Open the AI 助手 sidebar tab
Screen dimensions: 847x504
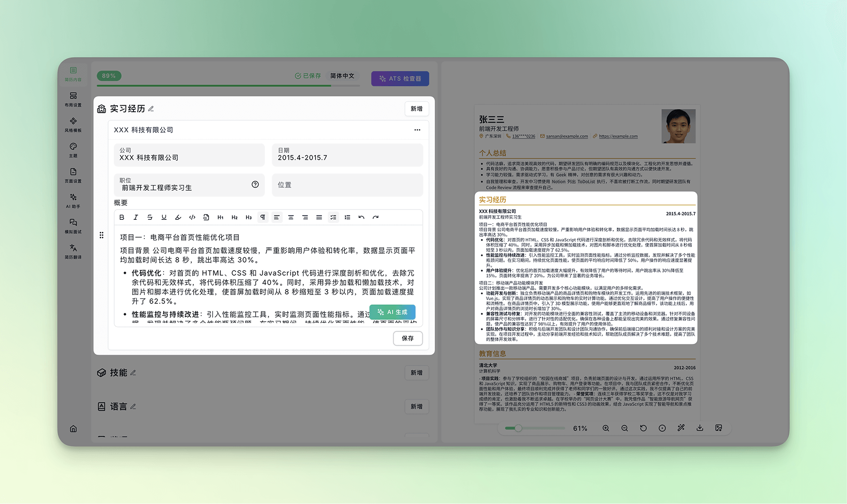coord(73,201)
